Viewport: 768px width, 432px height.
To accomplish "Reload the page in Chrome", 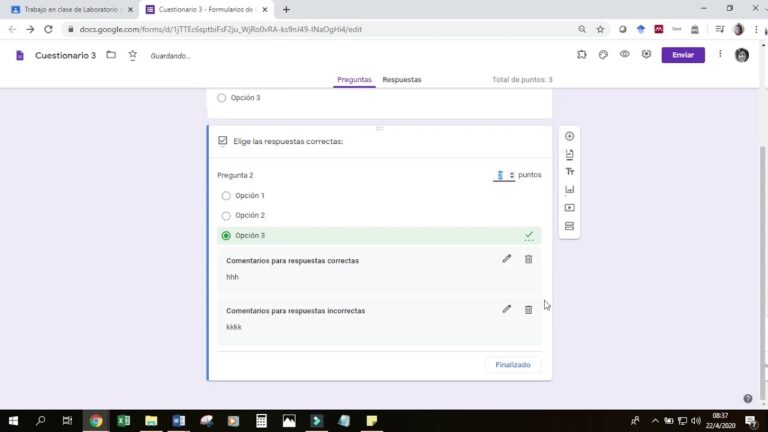I will tap(48, 29).
